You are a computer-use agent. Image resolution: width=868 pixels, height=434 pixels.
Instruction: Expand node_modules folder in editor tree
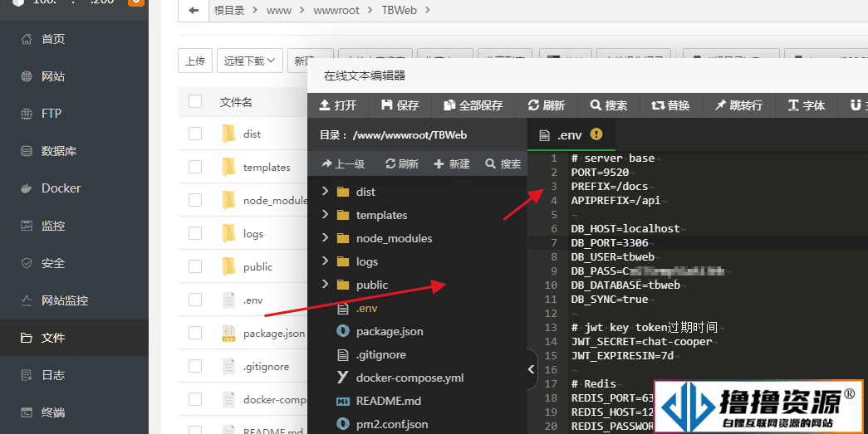click(326, 237)
